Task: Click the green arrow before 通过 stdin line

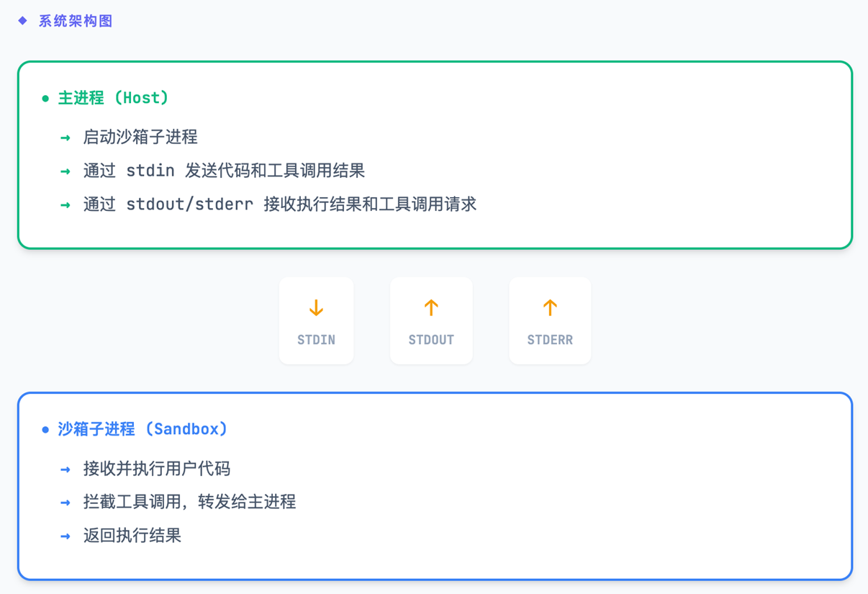Action: (65, 171)
